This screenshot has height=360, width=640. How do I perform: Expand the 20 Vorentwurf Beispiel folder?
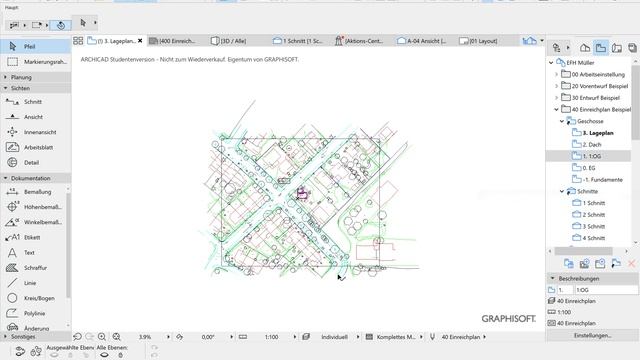tap(556, 86)
